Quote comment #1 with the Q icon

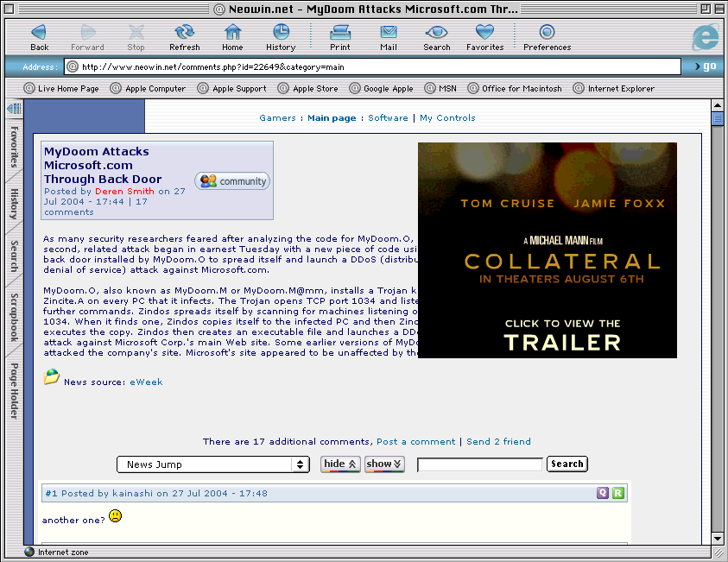point(603,493)
